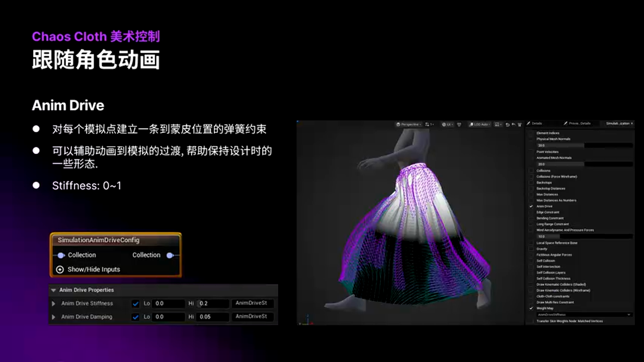Image resolution: width=644 pixels, height=362 pixels.
Task: Click the AnimDriveSt button for Anim Drive Damping
Action: click(252, 317)
